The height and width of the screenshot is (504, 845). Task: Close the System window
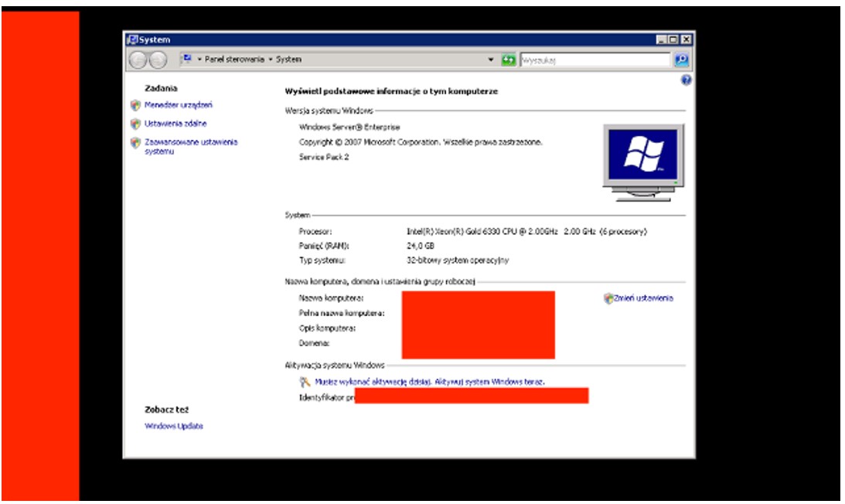pos(686,39)
